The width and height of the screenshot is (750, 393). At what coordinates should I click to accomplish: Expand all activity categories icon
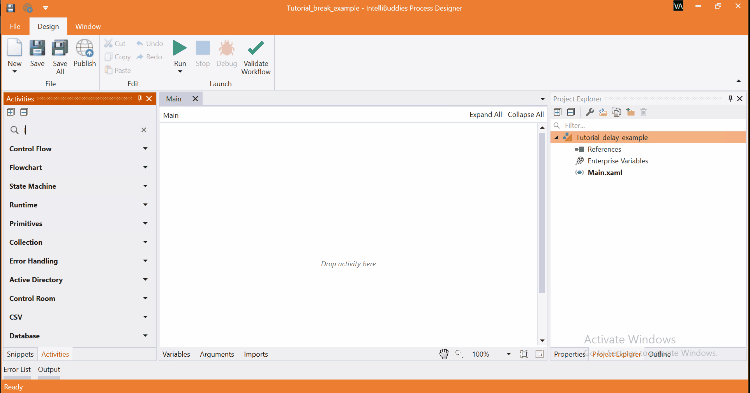pos(11,112)
